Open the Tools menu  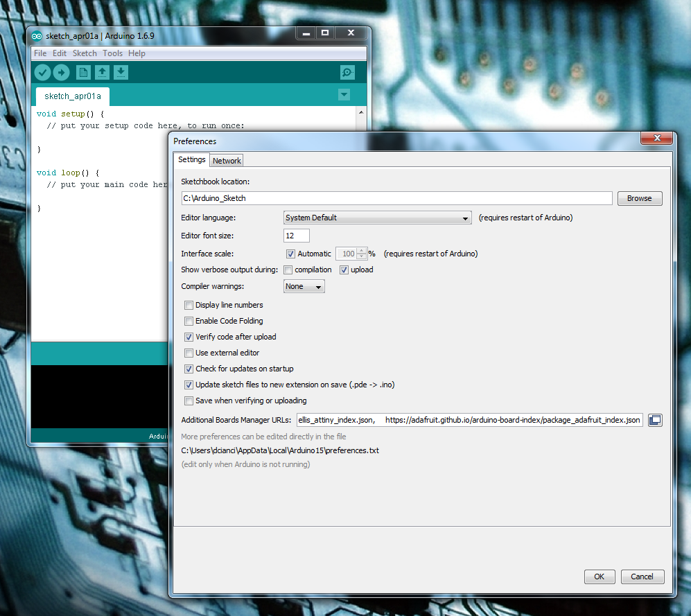click(x=113, y=53)
